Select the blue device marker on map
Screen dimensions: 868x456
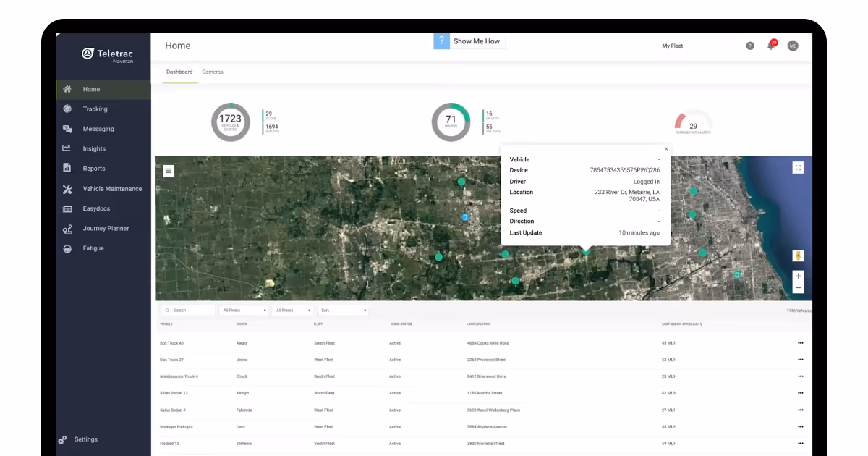(465, 216)
